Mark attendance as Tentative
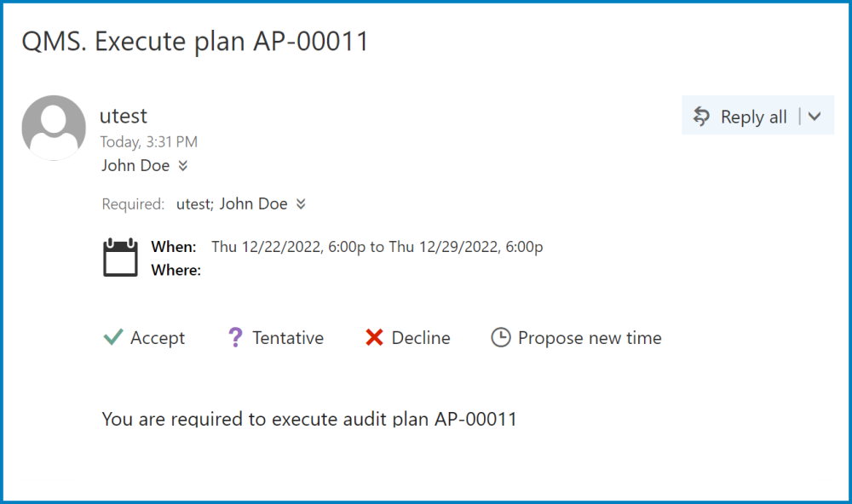 click(x=287, y=337)
